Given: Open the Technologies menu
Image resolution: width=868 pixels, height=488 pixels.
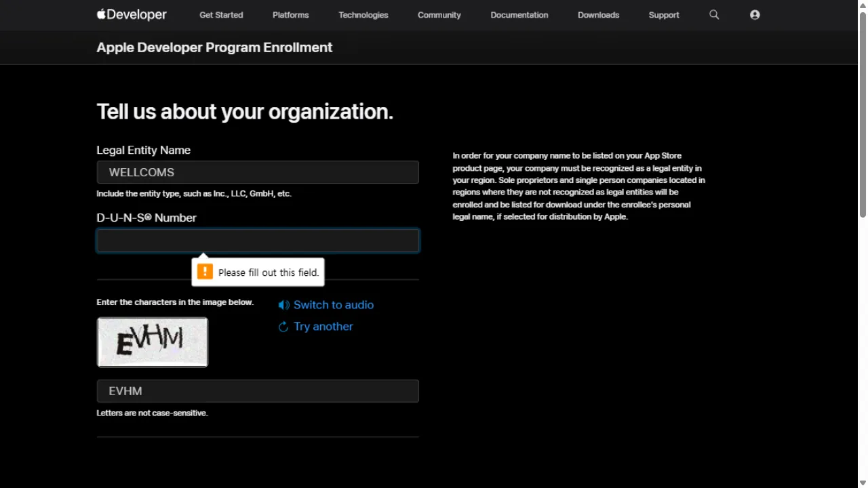Looking at the screenshot, I should (363, 15).
